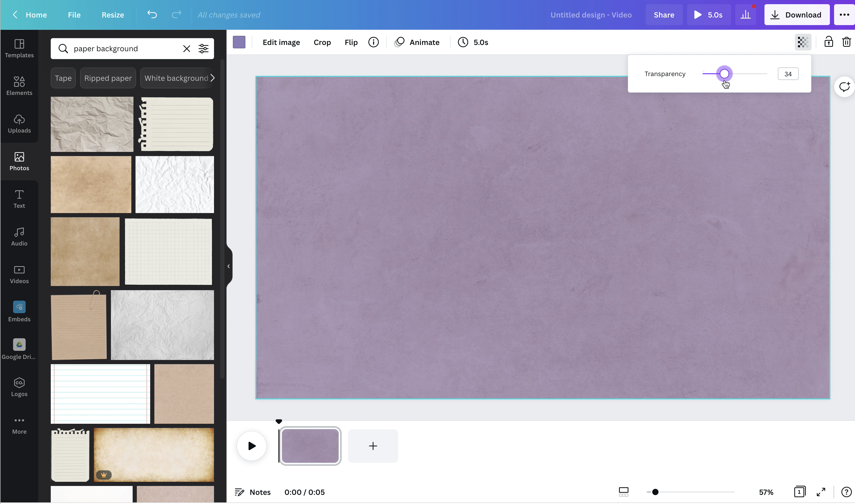Click the add comment bubble icon
The width and height of the screenshot is (855, 504).
[x=845, y=87]
